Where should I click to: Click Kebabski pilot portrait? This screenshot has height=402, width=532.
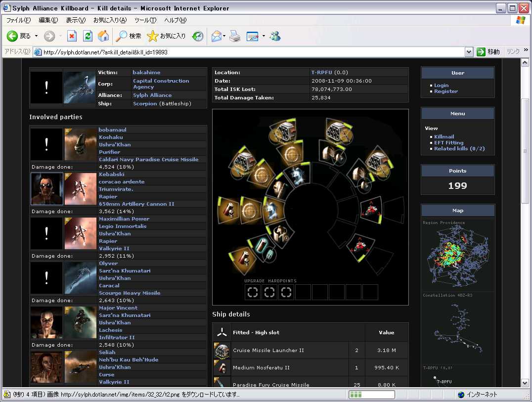click(47, 189)
